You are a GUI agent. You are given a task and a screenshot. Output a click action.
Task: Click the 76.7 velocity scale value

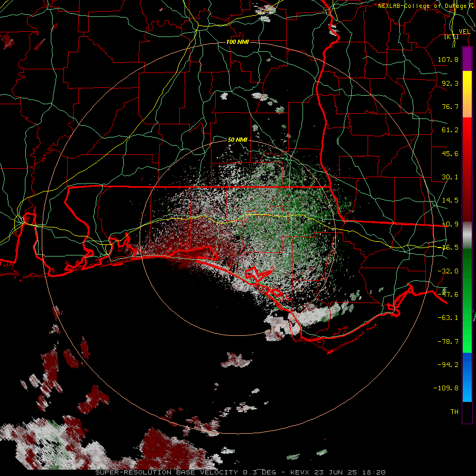pos(450,106)
